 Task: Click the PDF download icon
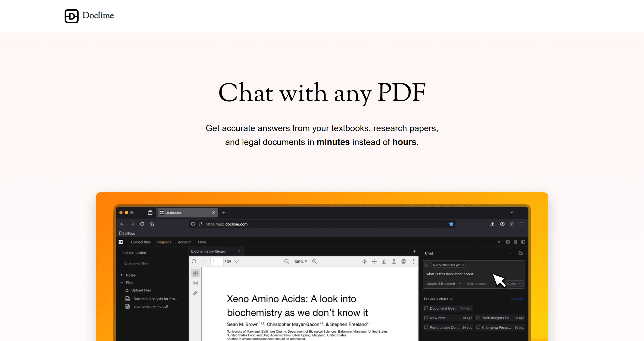click(x=394, y=261)
